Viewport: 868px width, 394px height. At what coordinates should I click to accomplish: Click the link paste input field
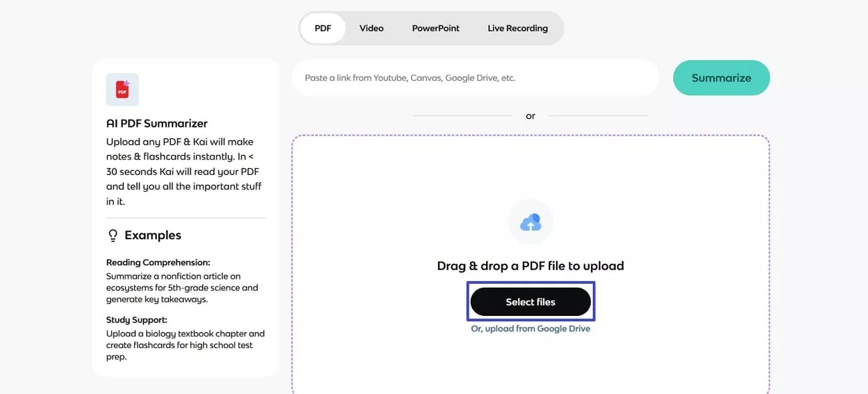click(475, 77)
